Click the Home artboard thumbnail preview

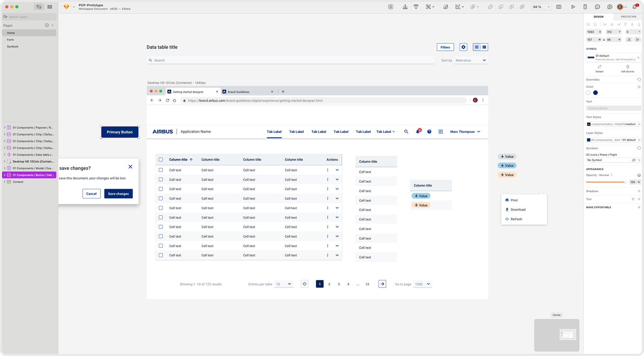tap(556, 335)
